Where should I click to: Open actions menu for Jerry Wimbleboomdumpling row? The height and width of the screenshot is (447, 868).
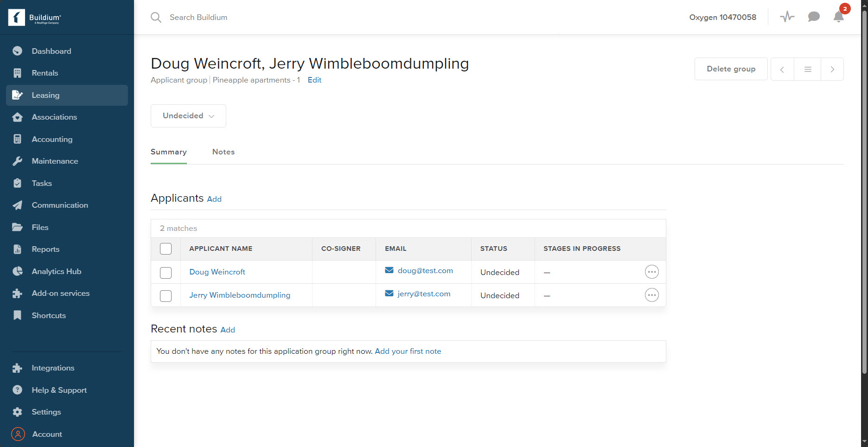point(651,295)
